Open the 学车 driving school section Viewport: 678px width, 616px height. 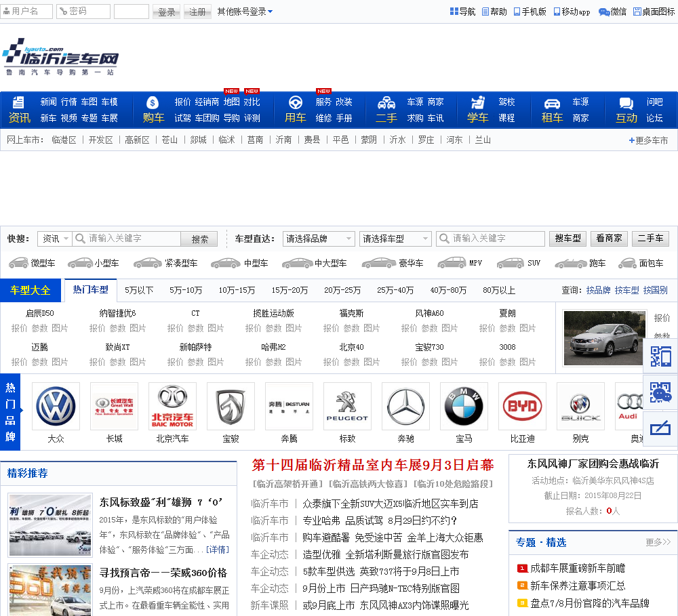pos(477,110)
